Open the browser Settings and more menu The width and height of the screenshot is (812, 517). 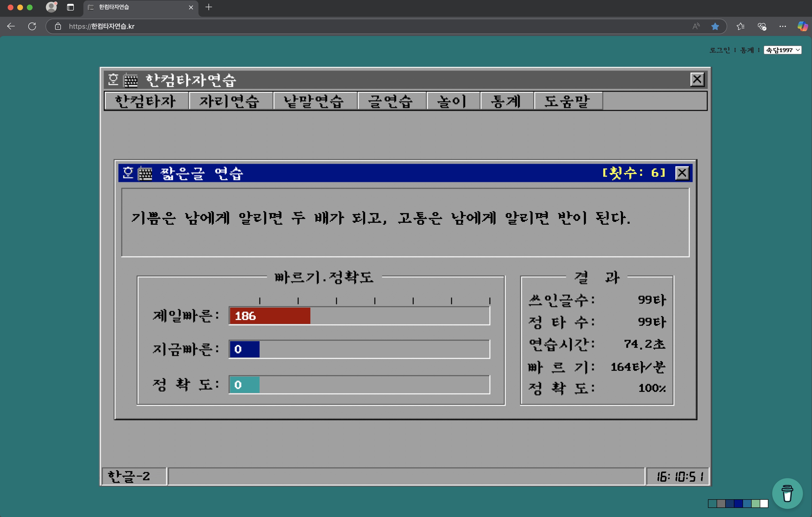[x=783, y=26]
